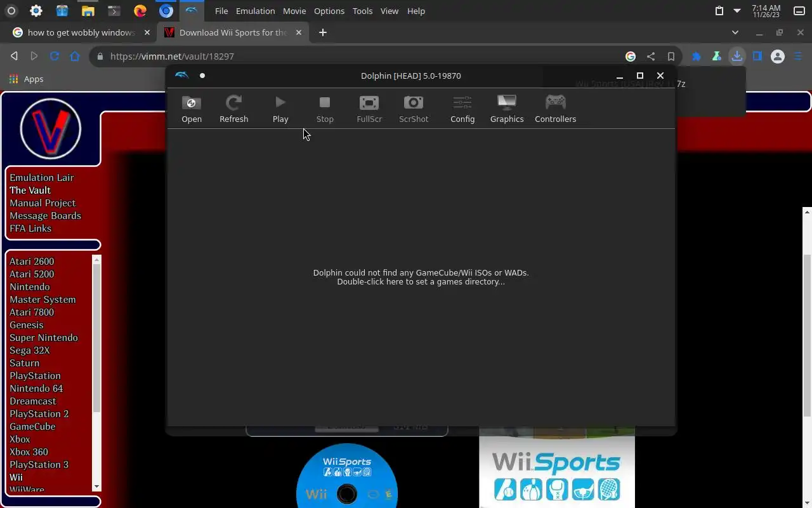Open Controllers settings in Dolphin
The height and width of the screenshot is (508, 812).
[x=555, y=109]
